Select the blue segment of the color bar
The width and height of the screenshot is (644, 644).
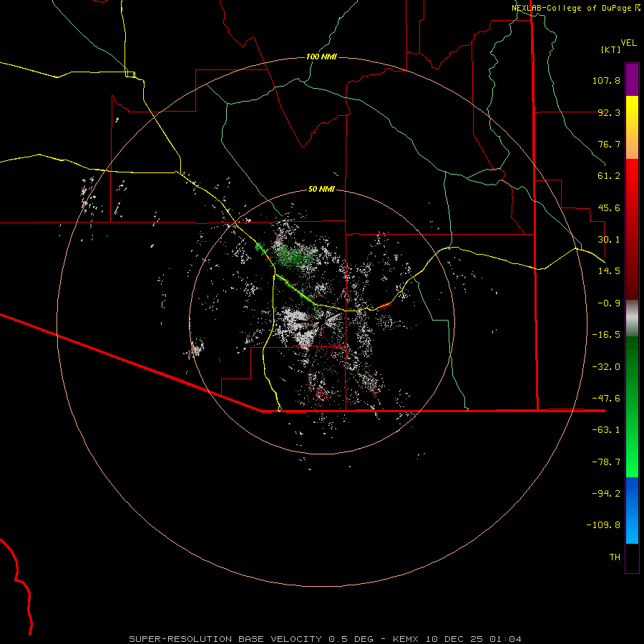coord(632,510)
